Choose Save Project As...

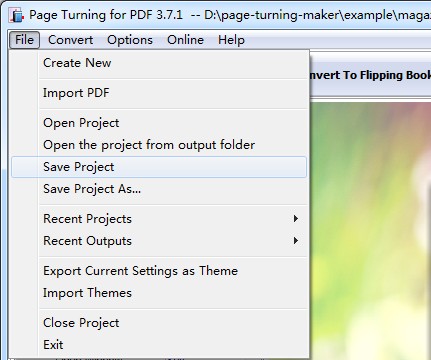coord(159,189)
